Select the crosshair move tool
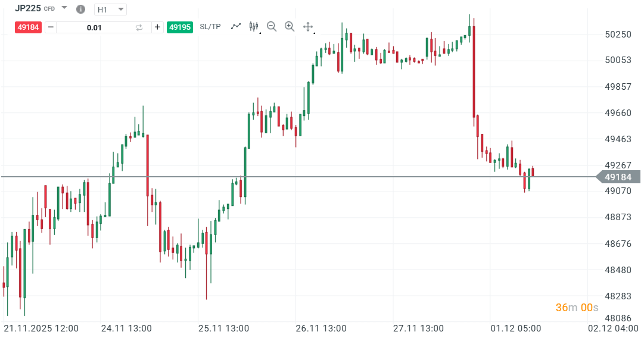Image resolution: width=644 pixels, height=338 pixels. pyautogui.click(x=308, y=26)
